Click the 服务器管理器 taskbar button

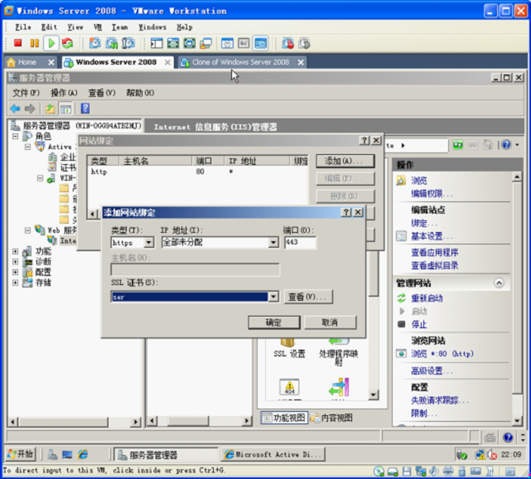tap(166, 455)
